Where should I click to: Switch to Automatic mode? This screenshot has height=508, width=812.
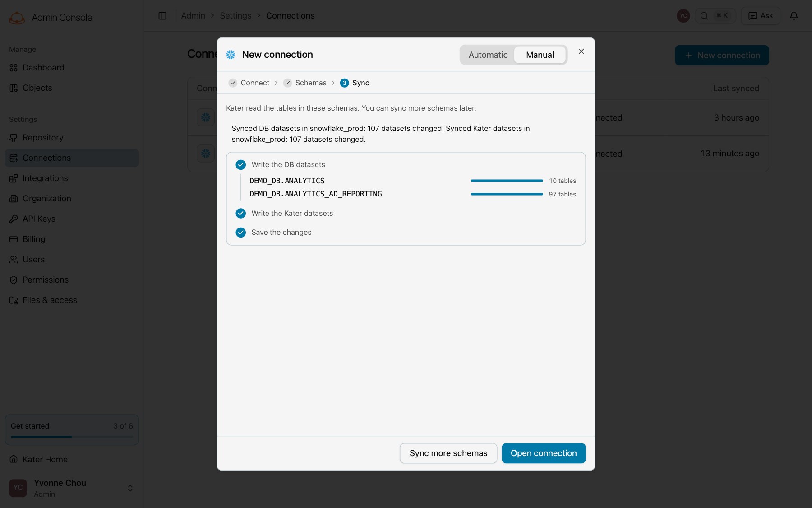pyautogui.click(x=488, y=55)
